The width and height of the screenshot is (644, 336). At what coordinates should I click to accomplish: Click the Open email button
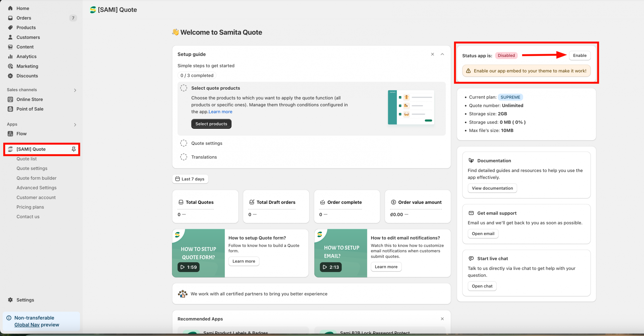[483, 233]
